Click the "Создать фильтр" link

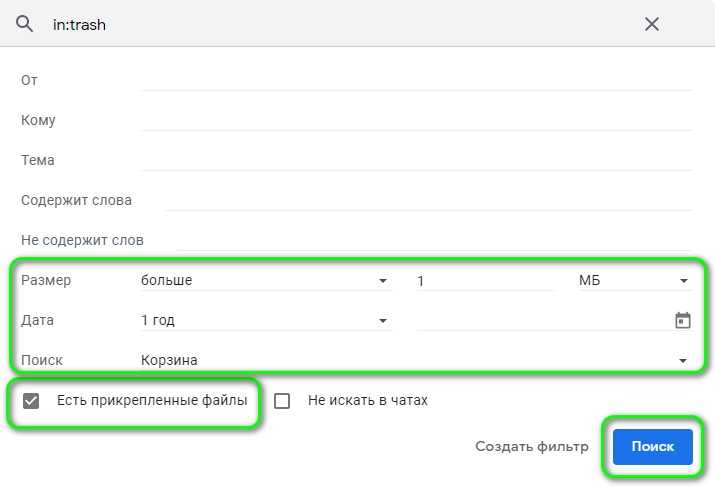532,447
